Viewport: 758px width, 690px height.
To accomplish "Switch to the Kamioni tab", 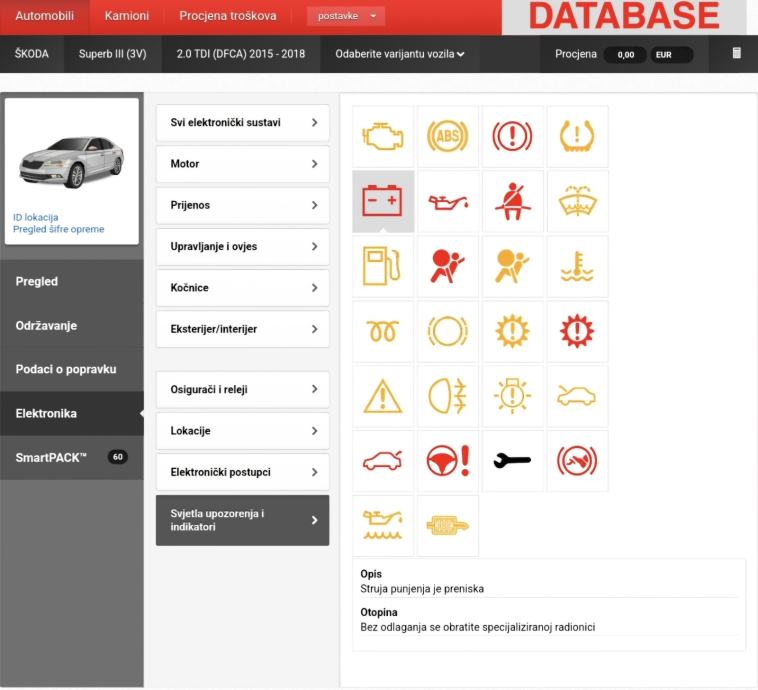I will tap(127, 16).
